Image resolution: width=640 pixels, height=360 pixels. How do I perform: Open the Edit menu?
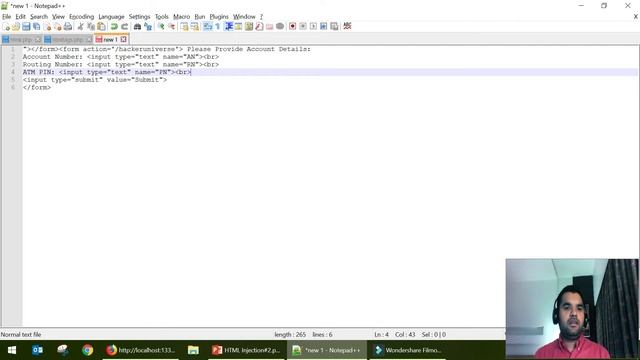click(x=20, y=17)
